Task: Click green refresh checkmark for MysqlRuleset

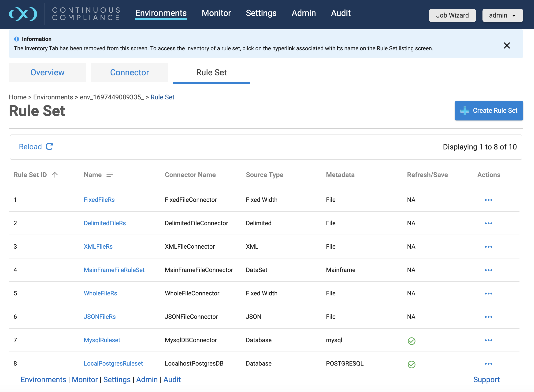Action: tap(411, 341)
